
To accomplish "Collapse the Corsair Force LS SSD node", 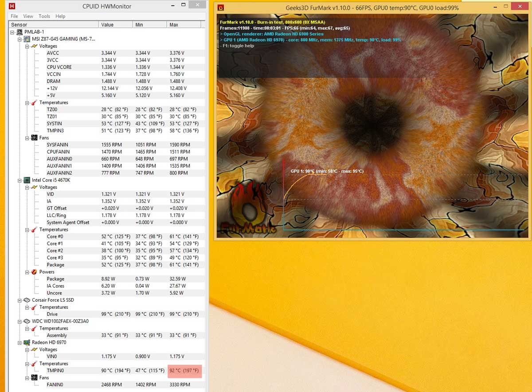I will click(20, 300).
